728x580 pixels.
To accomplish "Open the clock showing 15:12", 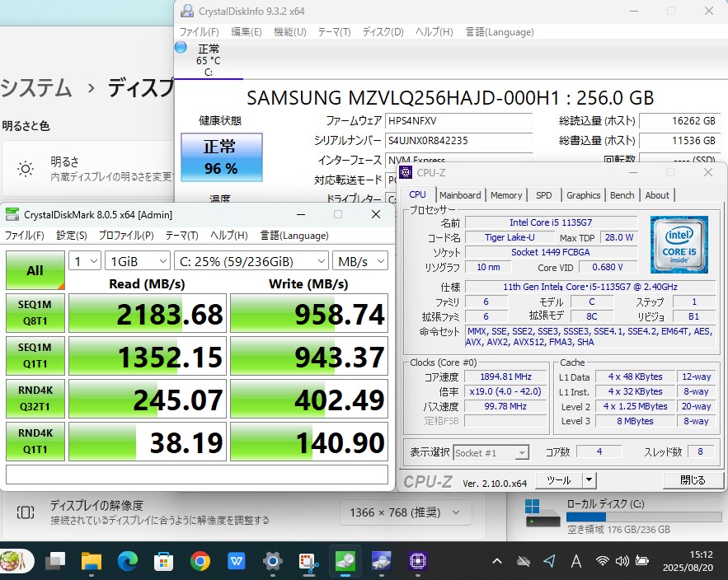I will 688,561.
